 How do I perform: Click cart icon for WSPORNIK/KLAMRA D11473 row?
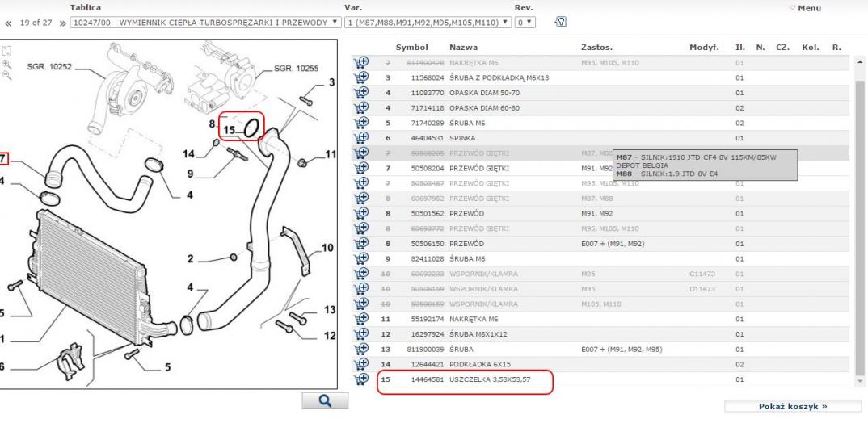click(361, 289)
